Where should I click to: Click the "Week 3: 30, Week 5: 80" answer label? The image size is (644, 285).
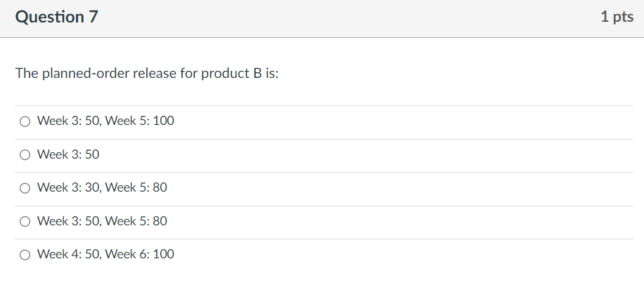(x=102, y=188)
